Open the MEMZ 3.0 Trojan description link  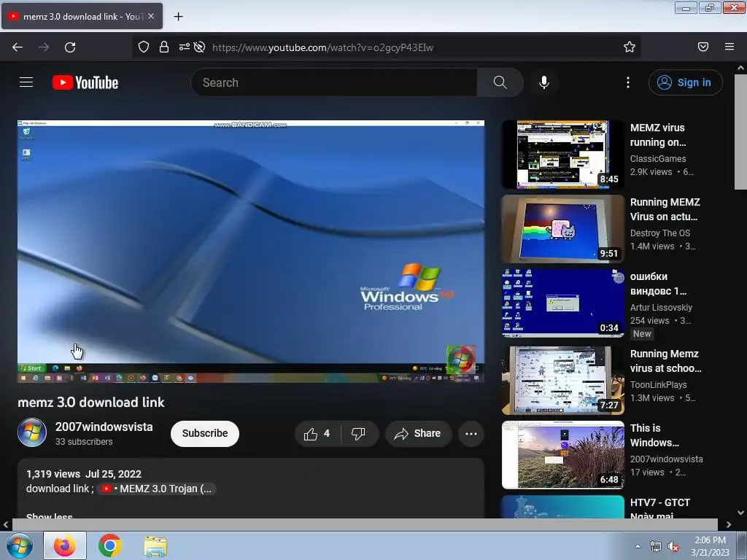point(158,489)
